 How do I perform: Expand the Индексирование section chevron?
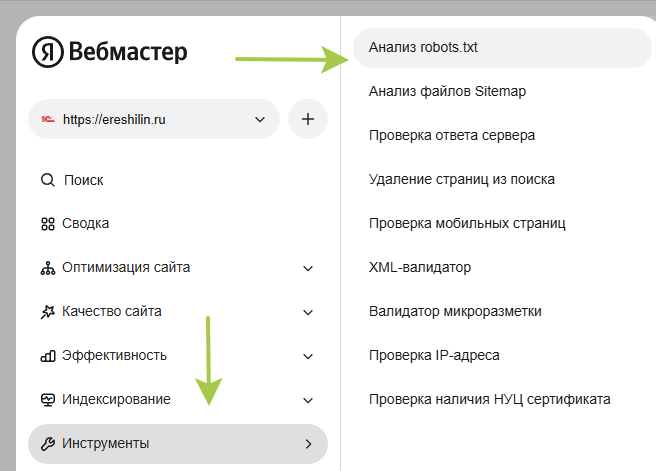(308, 400)
